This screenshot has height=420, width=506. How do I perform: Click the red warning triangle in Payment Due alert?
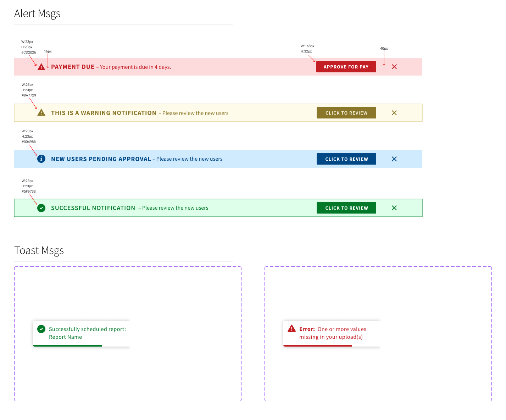coord(41,67)
